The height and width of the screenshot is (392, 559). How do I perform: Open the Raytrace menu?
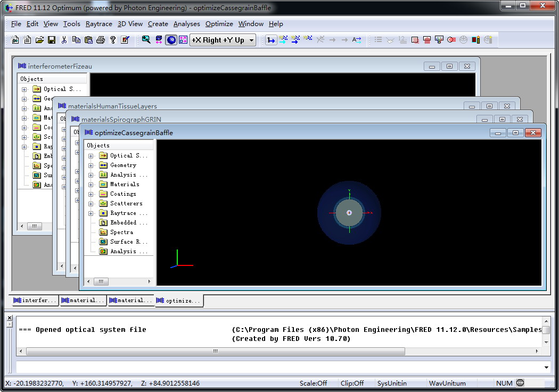98,24
